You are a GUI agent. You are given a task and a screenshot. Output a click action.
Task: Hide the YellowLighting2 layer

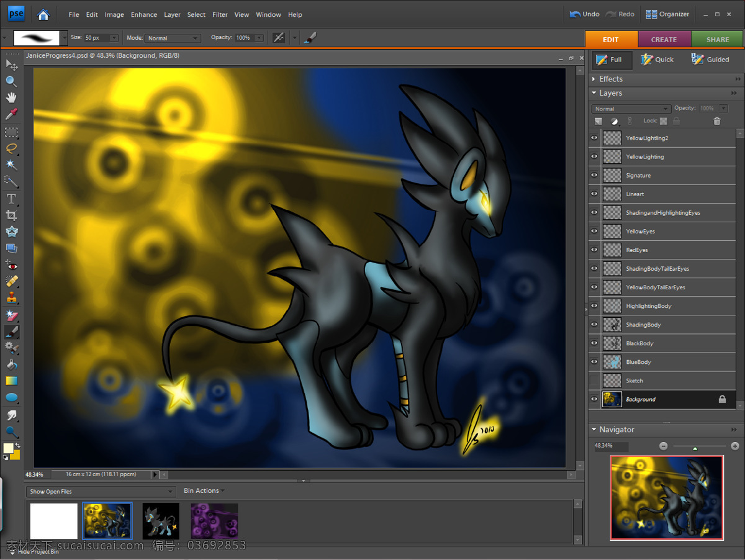pyautogui.click(x=594, y=138)
